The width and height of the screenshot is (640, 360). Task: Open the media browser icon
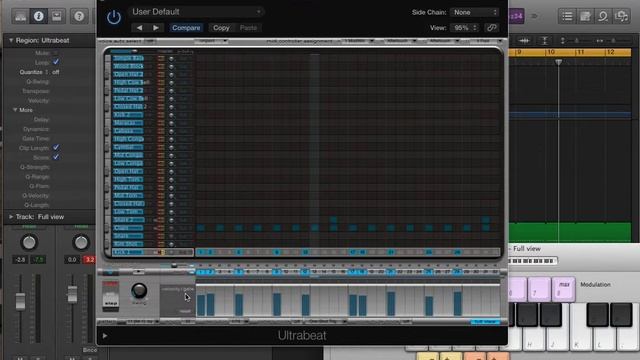coord(621,16)
